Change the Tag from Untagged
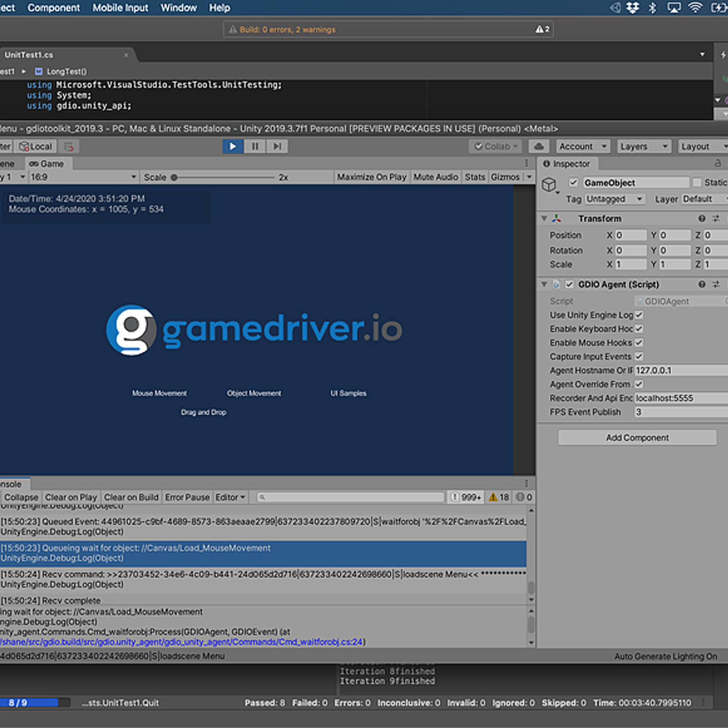Viewport: 728px width, 728px height. (614, 199)
